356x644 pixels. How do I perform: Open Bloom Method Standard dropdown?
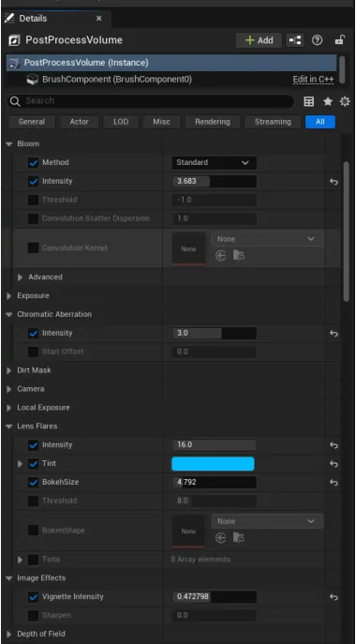coord(214,163)
